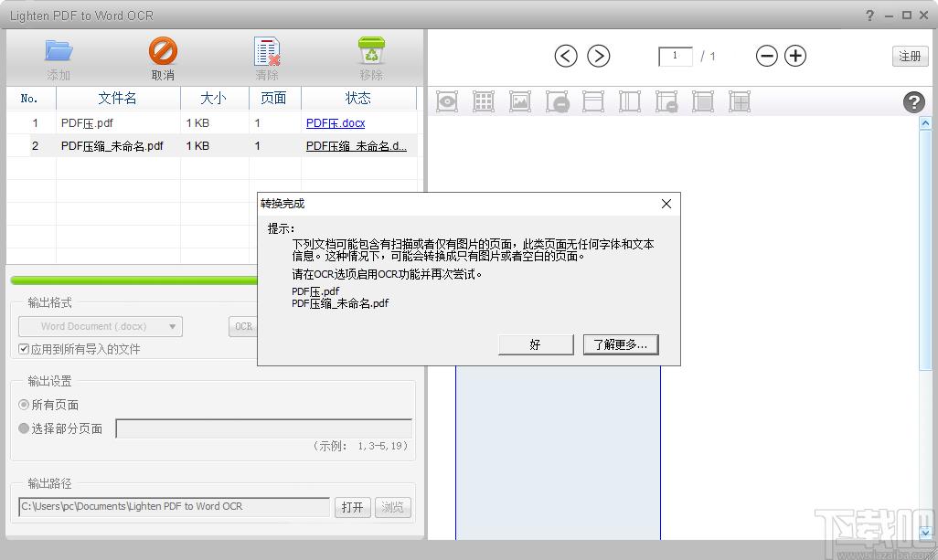This screenshot has width=938, height=560.
Task: Click the 大小 column header
Action: pos(214,98)
